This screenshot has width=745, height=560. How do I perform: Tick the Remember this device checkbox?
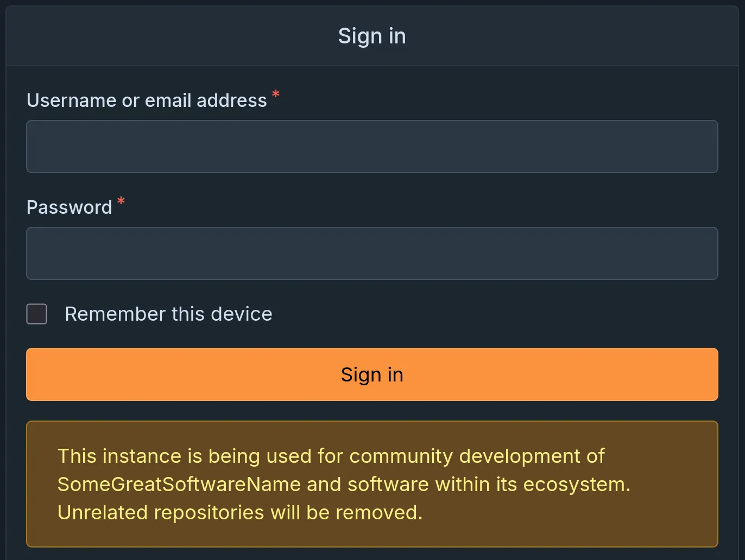click(36, 314)
